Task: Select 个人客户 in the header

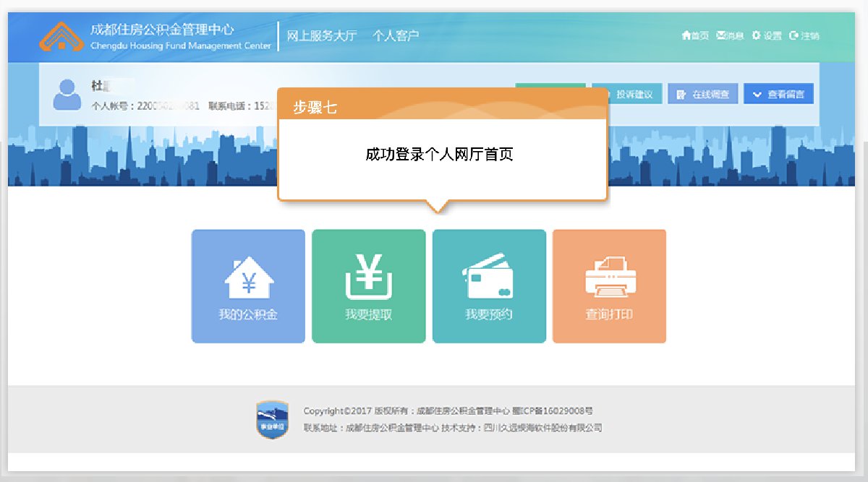Action: (396, 35)
